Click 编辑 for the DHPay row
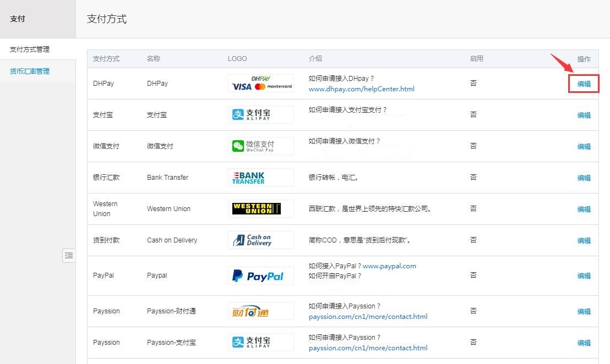This screenshot has height=364, width=610. point(584,84)
